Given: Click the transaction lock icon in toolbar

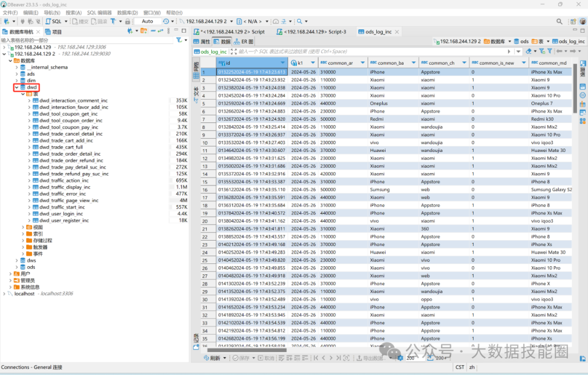Looking at the screenshot, I should [x=127, y=21].
